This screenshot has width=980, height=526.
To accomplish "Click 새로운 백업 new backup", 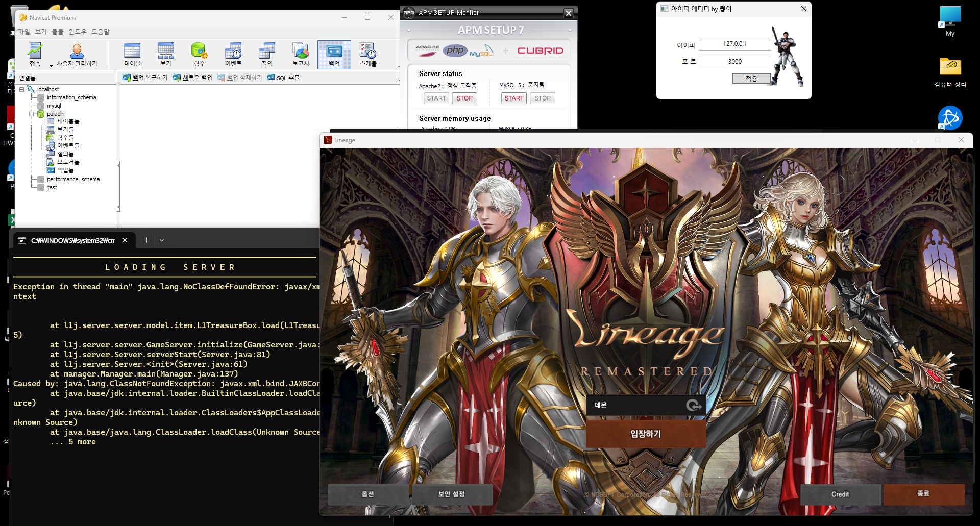I will pos(192,78).
